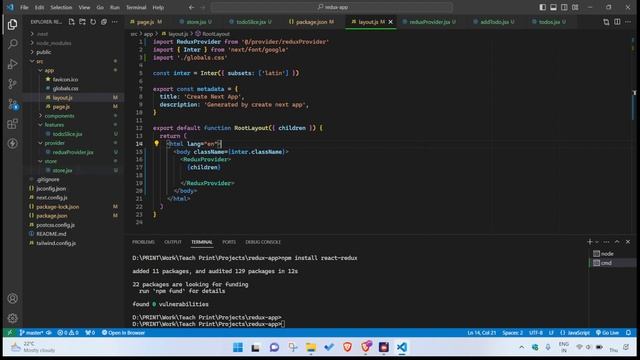
Task: Open changes compare icon in editor toolbar
Action: [606, 22]
